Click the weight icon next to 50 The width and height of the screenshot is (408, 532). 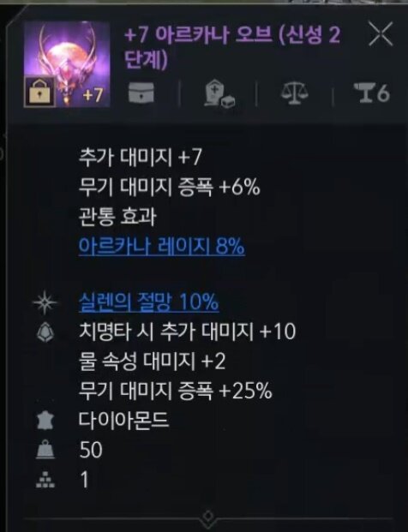click(45, 450)
